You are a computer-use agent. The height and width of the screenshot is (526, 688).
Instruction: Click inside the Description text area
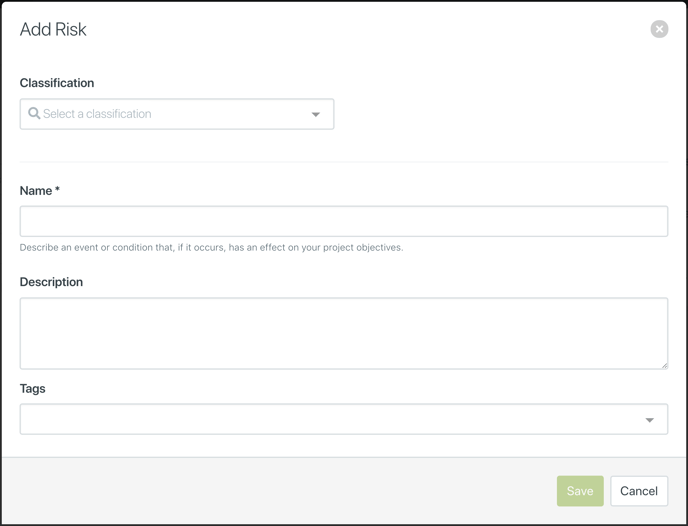pyautogui.click(x=344, y=333)
